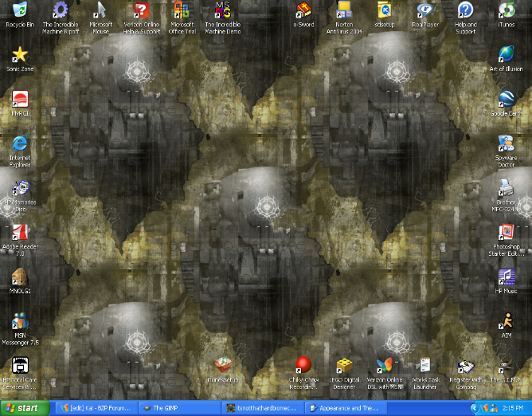Open the Recycle Bin icon

(20, 10)
